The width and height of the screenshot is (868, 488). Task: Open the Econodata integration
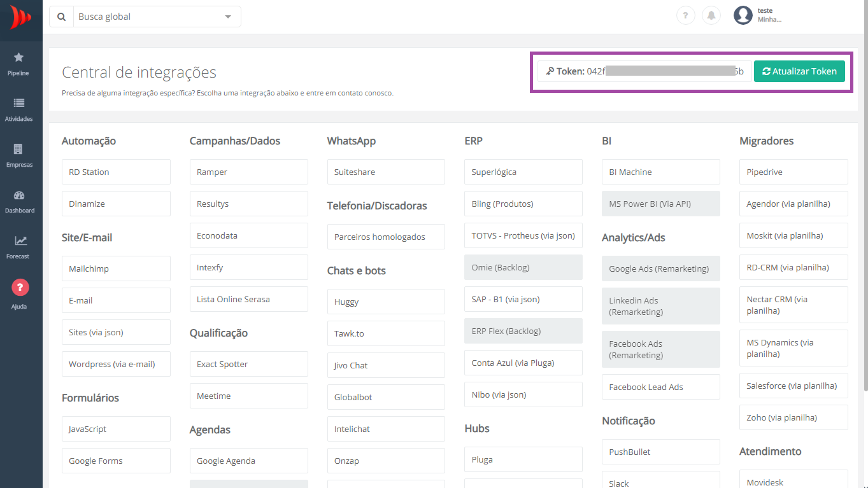coord(249,235)
